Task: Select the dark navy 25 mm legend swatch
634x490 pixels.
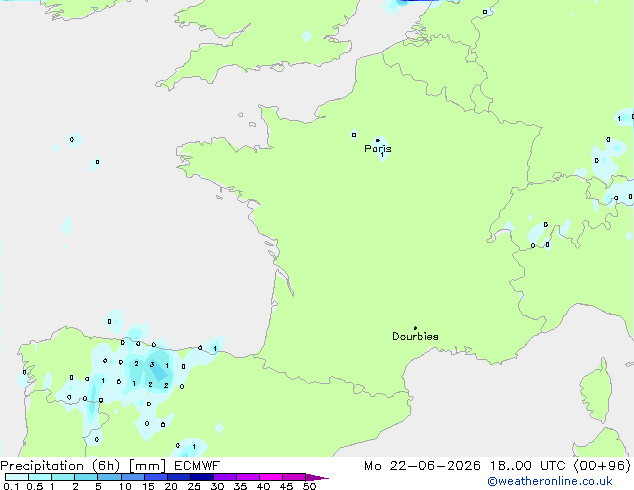Action: (x=201, y=477)
